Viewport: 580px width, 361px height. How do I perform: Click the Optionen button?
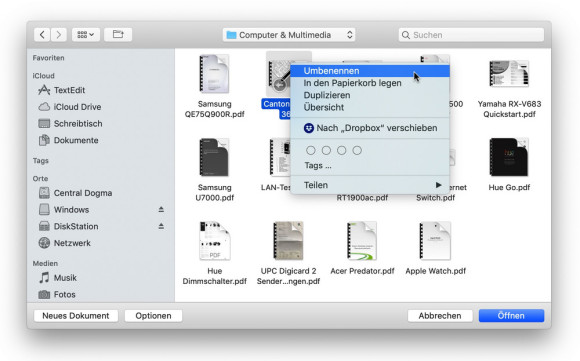[153, 316]
